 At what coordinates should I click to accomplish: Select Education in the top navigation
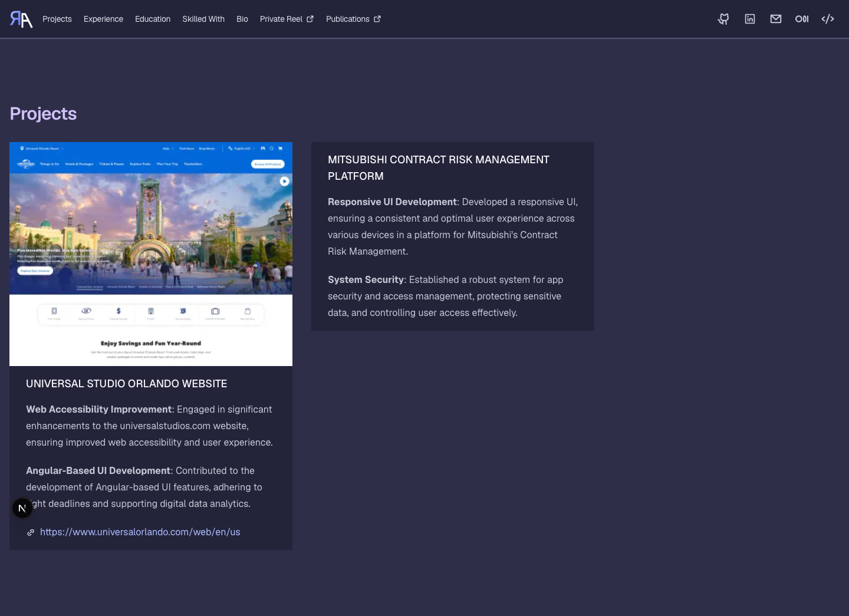tap(153, 19)
